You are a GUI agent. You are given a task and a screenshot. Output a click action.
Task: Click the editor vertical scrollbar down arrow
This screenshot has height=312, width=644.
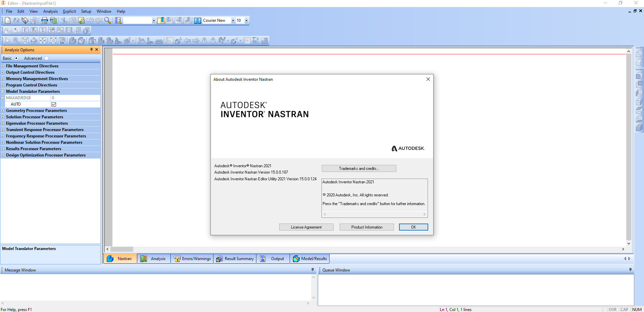pos(629,244)
